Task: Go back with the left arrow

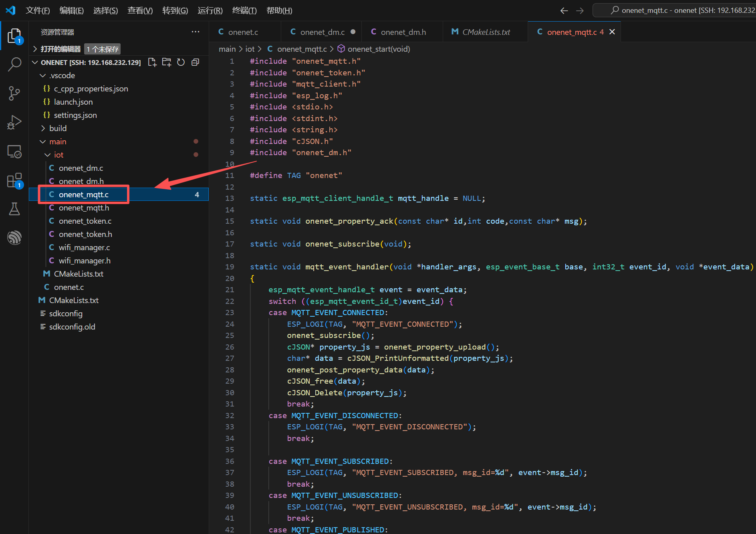Action: tap(564, 11)
